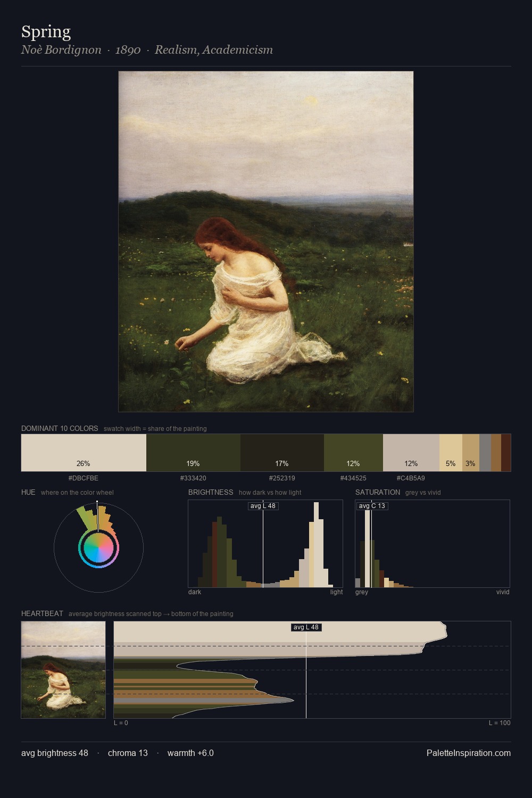Click the brown-orange swatch near palette end
Image resolution: width=532 pixels, height=798 pixels.
[x=496, y=453]
